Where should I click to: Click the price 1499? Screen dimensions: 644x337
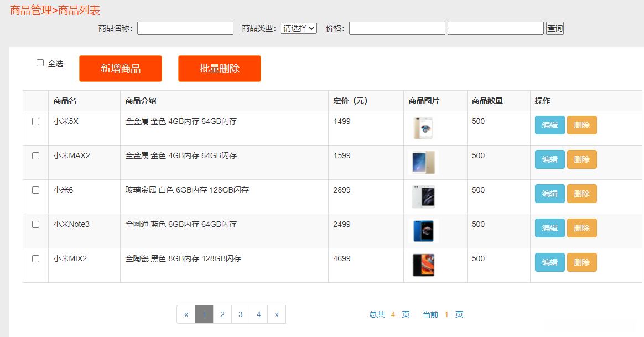click(342, 122)
